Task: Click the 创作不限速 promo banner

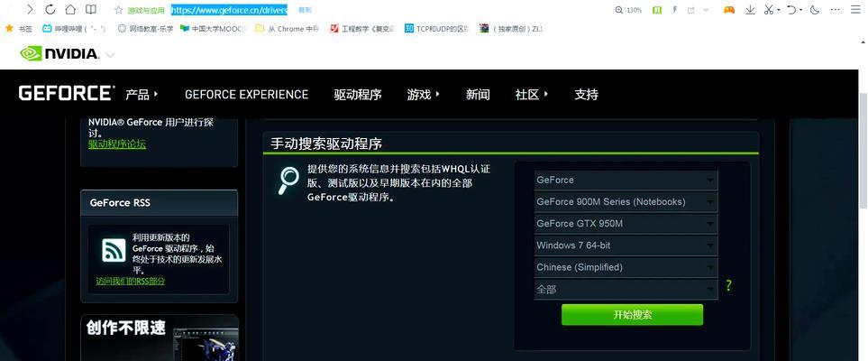Action: [x=160, y=338]
